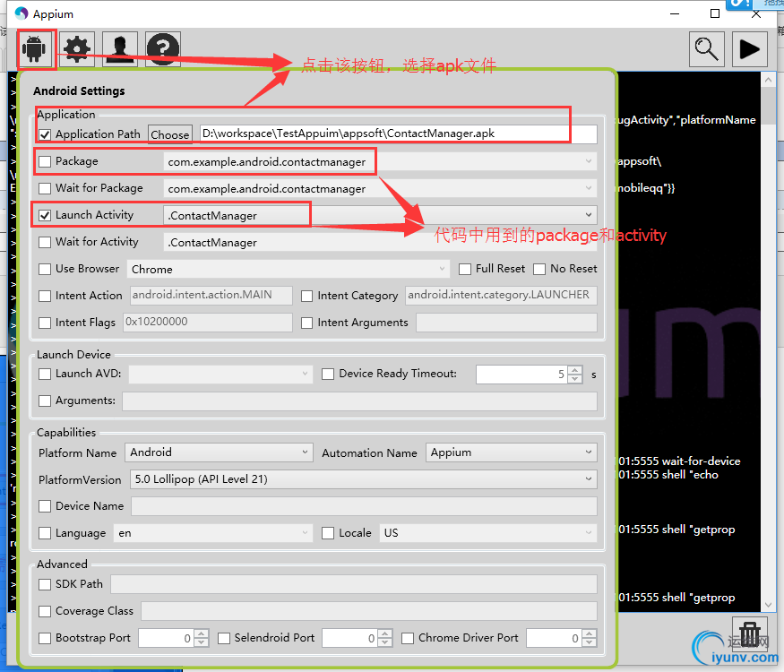The height and width of the screenshot is (672, 784).
Task: Enable the Device Ready Timeout checkbox
Action: 328,374
